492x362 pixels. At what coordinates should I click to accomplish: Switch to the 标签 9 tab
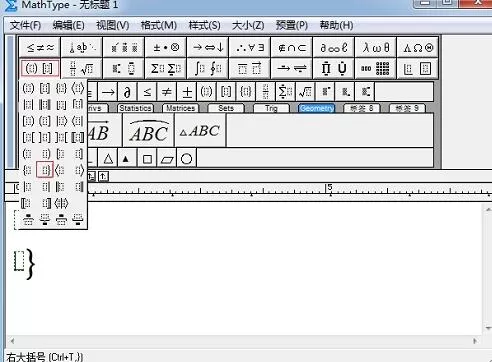click(407, 108)
